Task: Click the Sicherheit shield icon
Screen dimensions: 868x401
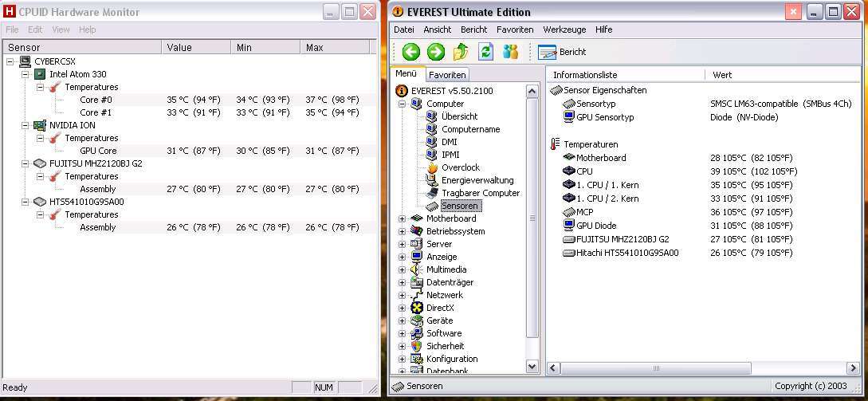Action: [417, 346]
